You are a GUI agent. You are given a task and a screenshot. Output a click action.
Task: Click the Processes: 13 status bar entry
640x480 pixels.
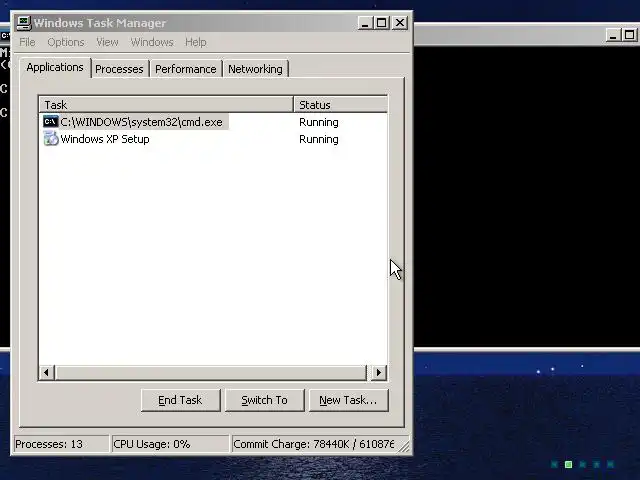pyautogui.click(x=61, y=444)
